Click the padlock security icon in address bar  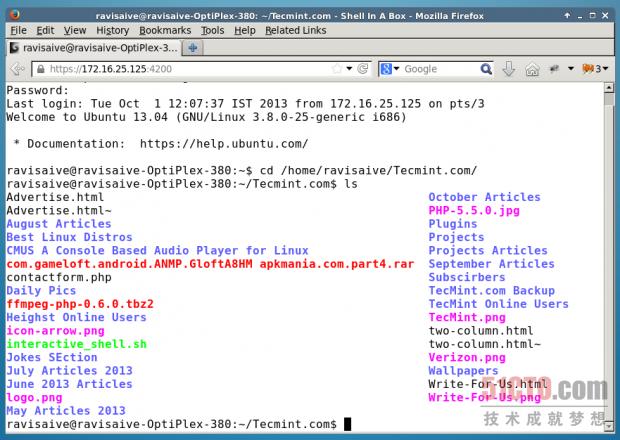40,69
